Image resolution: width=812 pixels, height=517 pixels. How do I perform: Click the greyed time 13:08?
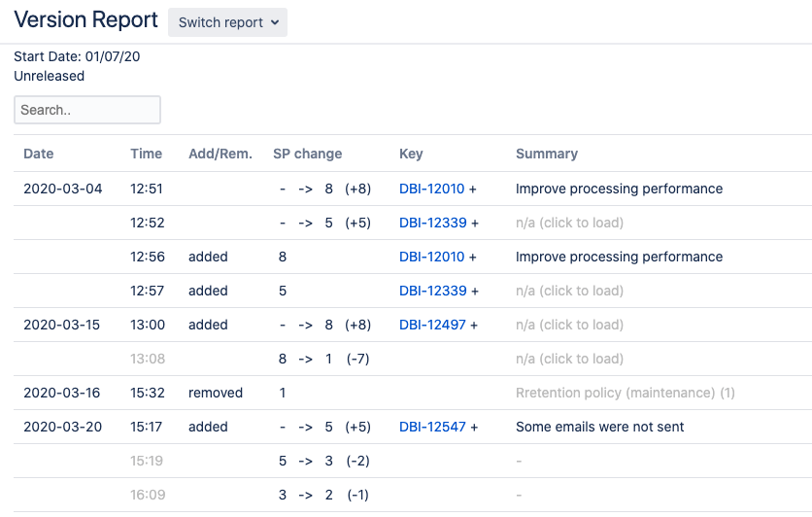148,359
